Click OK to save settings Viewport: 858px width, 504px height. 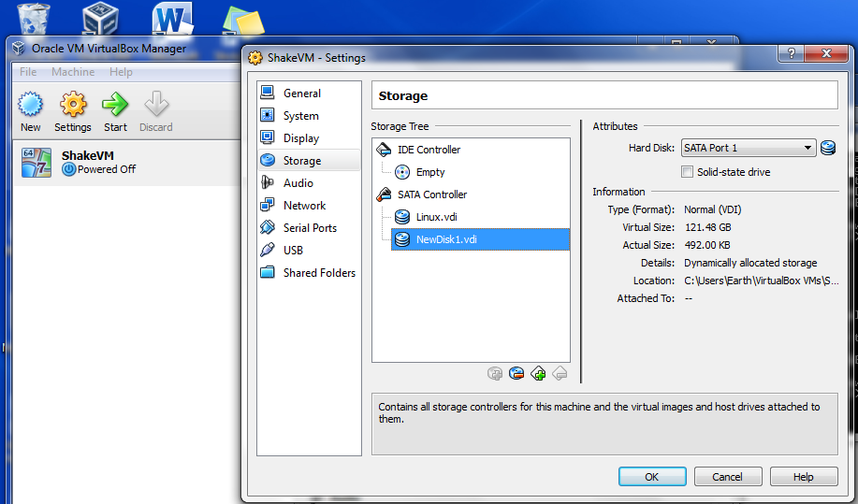(652, 476)
